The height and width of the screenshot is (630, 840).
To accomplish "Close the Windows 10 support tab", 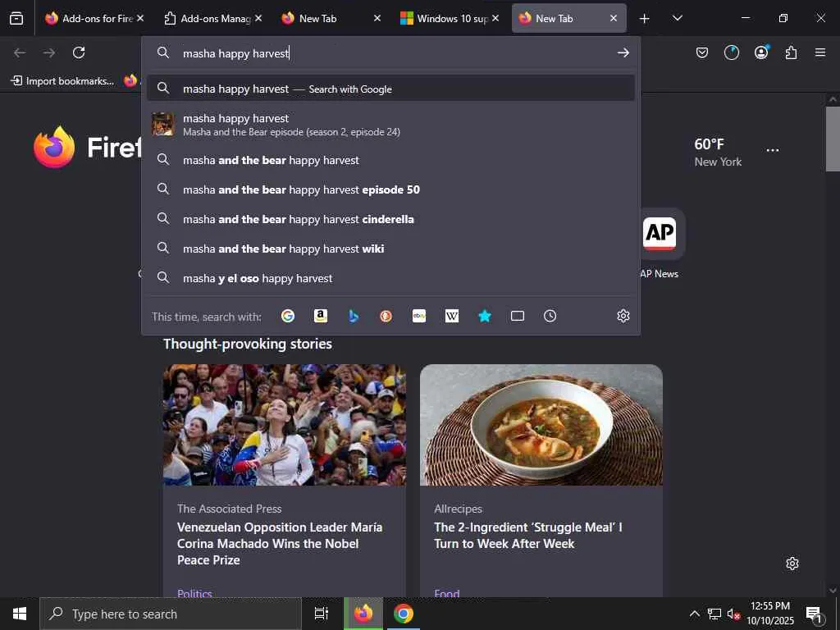I will point(495,18).
